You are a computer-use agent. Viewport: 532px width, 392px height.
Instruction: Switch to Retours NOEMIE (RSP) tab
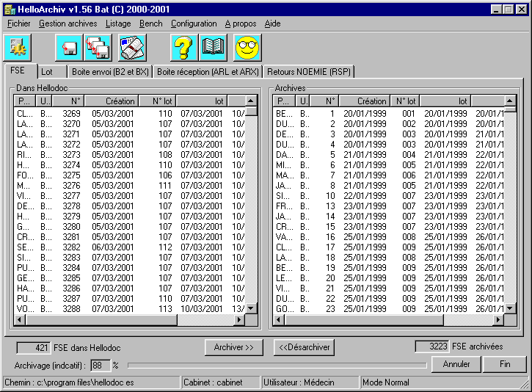308,72
